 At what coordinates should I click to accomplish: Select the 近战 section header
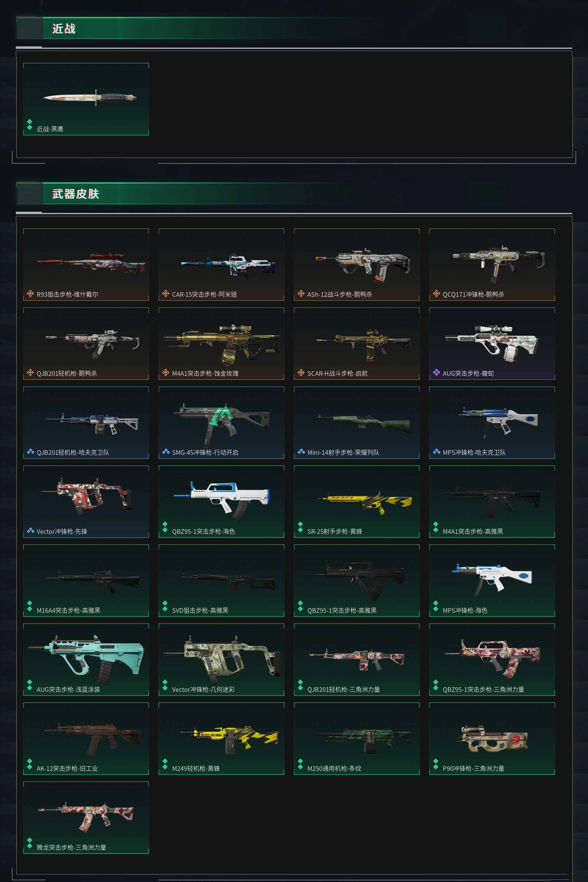point(64,28)
